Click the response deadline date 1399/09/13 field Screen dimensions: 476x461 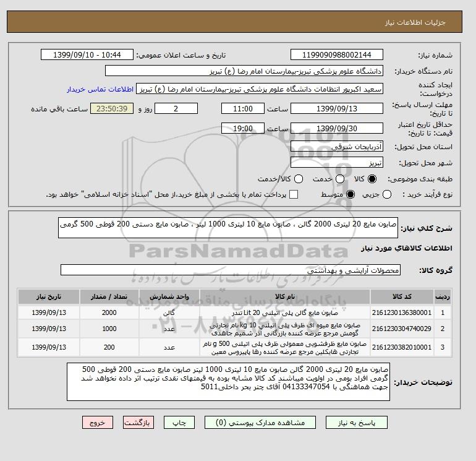(x=337, y=108)
